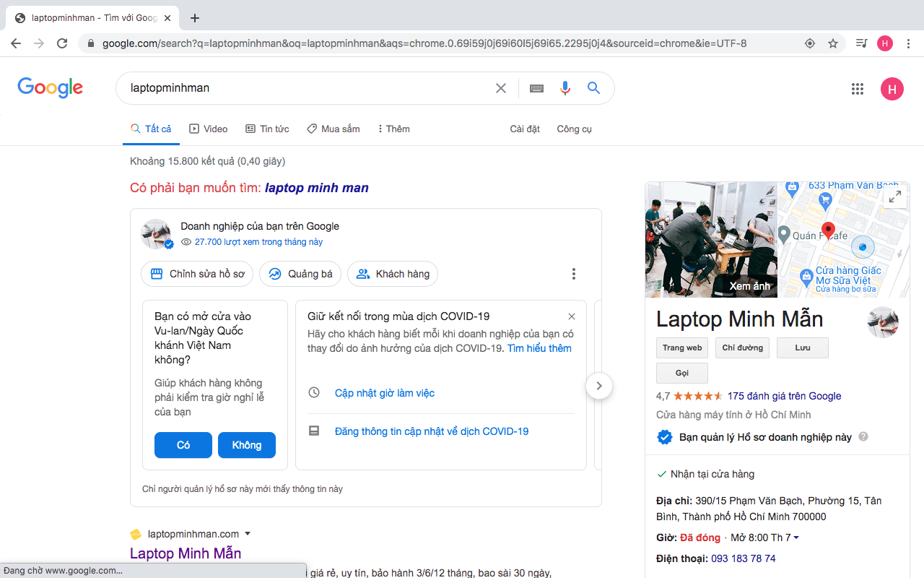Click the Cửa hàng Giấc Mơ Sữa Việt map marker
Screen dimensions: 924x578
point(807,276)
